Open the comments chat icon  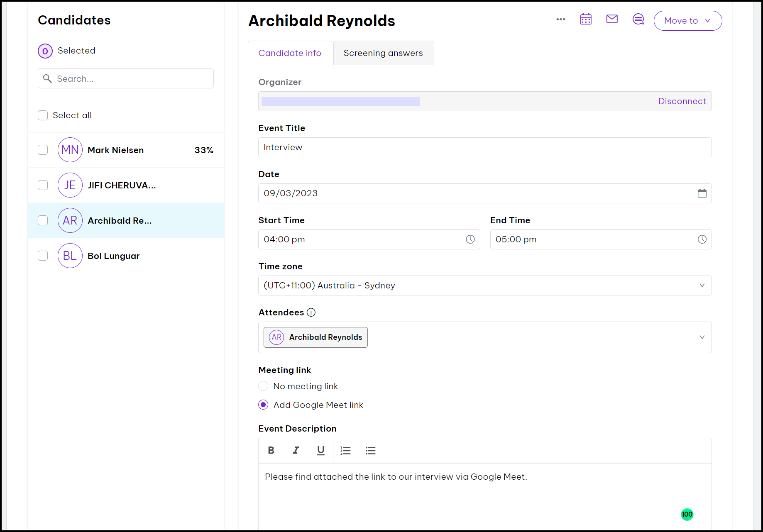tap(638, 20)
